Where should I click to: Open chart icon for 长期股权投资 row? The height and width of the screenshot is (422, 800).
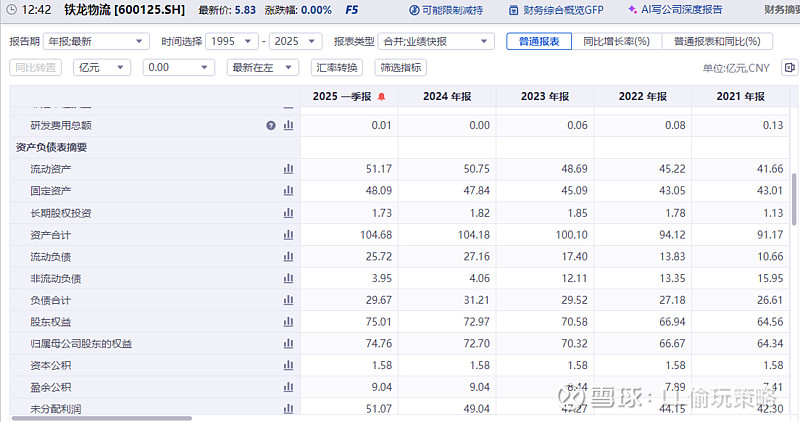(x=288, y=213)
